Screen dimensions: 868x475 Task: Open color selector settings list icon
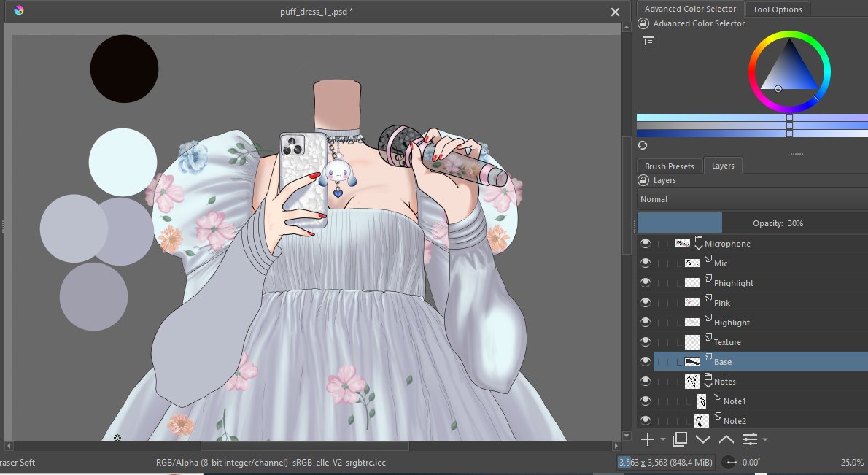648,42
